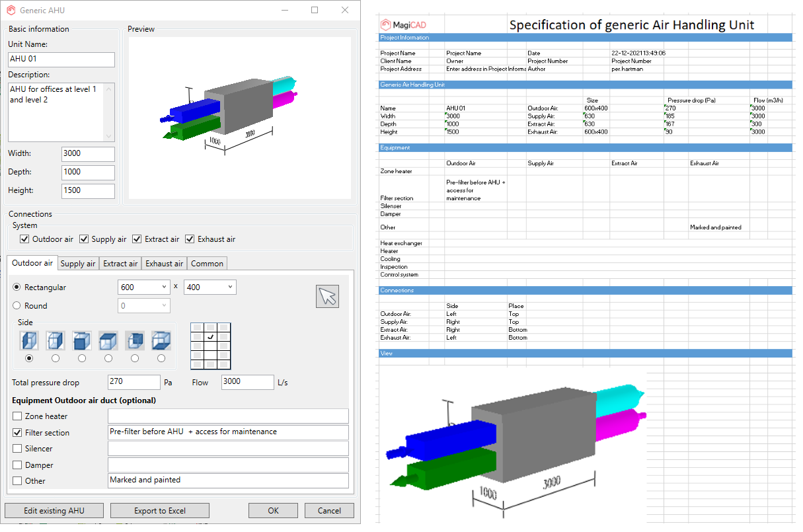Image resolution: width=803 pixels, height=532 pixels.
Task: Click the MagiCAD logo in the specification sheet
Action: (x=404, y=25)
